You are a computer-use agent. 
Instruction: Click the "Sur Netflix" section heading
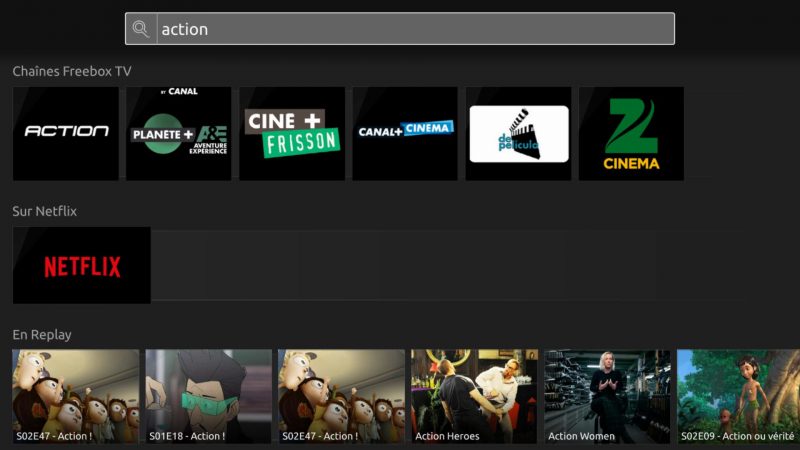tap(44, 211)
